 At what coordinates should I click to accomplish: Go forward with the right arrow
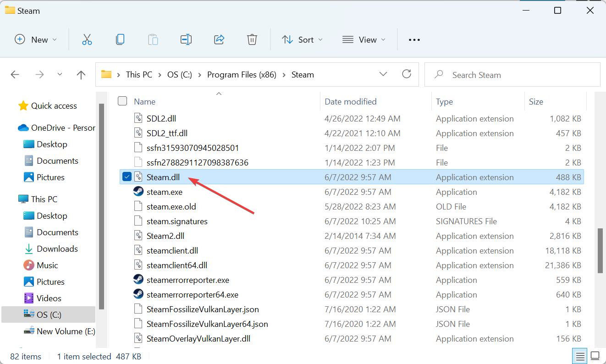[x=40, y=75]
